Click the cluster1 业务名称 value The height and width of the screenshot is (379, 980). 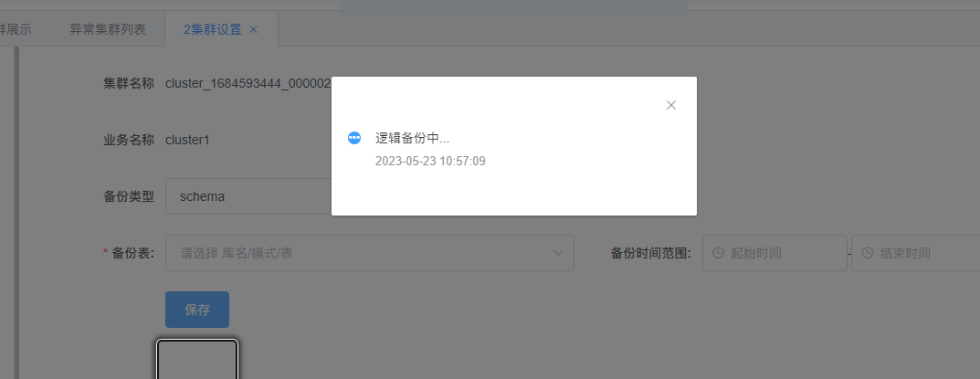(x=187, y=140)
